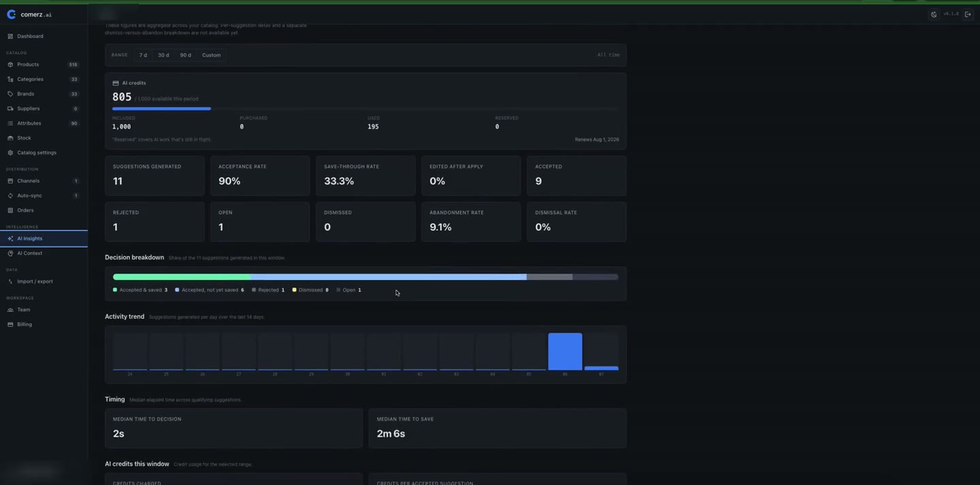Screen dimensions: 980x485
Task: Click 'Renews Aug 1, 2026' text
Action: (597, 140)
